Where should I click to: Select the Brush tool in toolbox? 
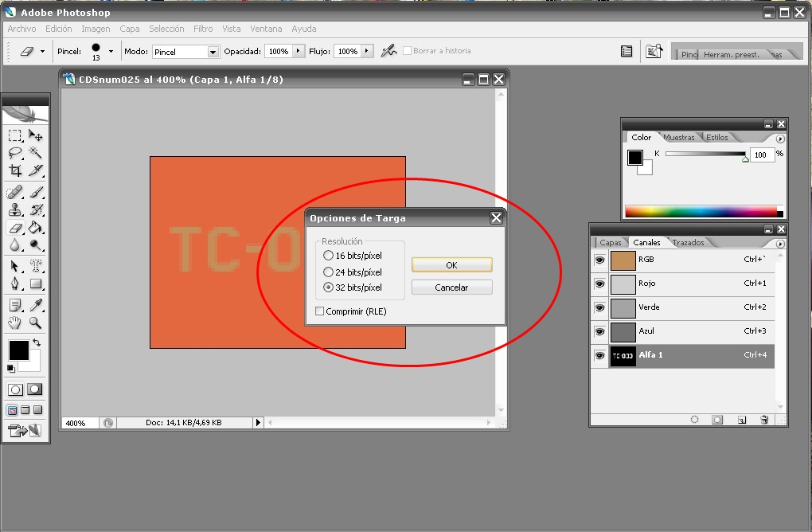pyautogui.click(x=35, y=193)
